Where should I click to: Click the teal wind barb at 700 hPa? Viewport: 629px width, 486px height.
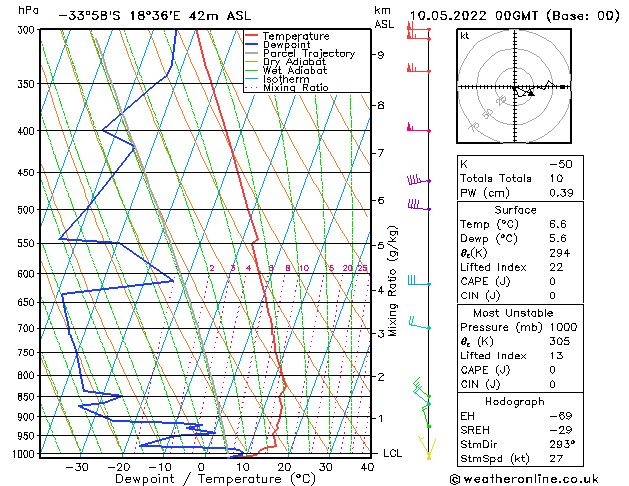click(420, 323)
